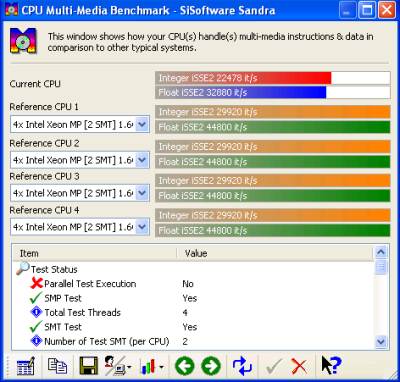Click the value 4 for Total Test Threads
Image resolution: width=400 pixels, height=382 pixels.
click(x=185, y=312)
